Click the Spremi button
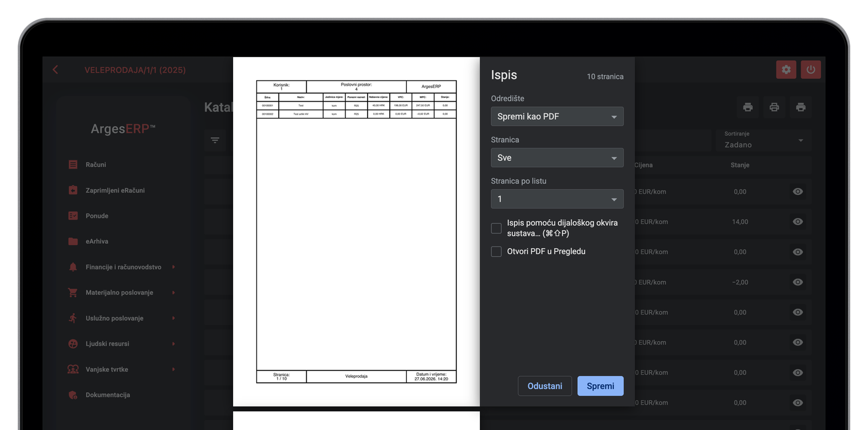 600,386
